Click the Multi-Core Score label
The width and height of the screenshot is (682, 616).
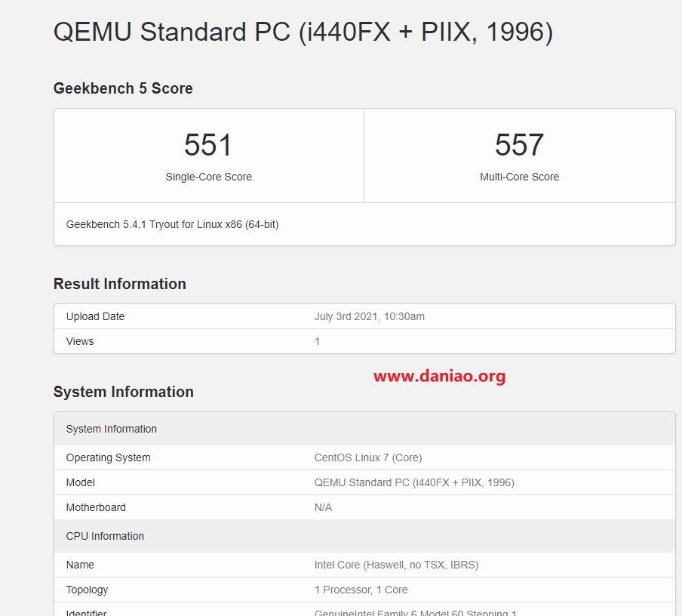point(519,177)
